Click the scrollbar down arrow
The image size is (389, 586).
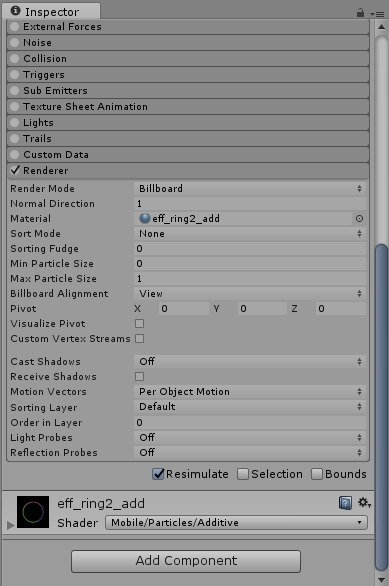(382, 580)
